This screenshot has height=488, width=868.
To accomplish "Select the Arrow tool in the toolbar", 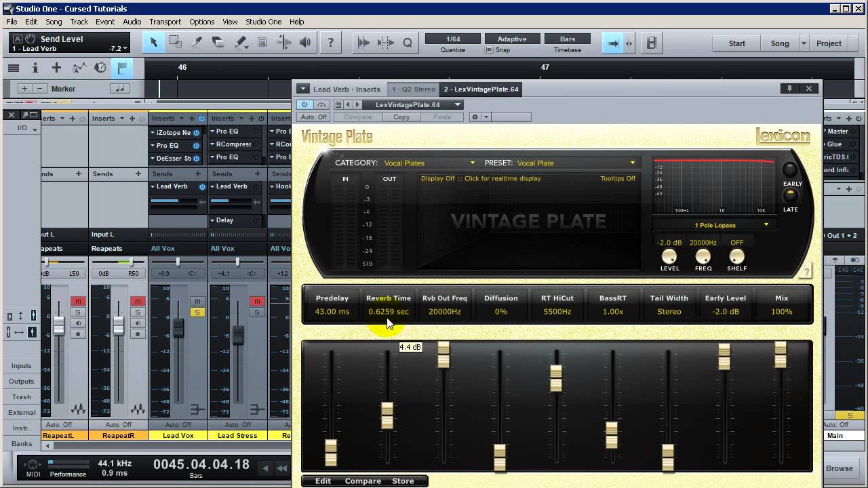I will coord(154,43).
